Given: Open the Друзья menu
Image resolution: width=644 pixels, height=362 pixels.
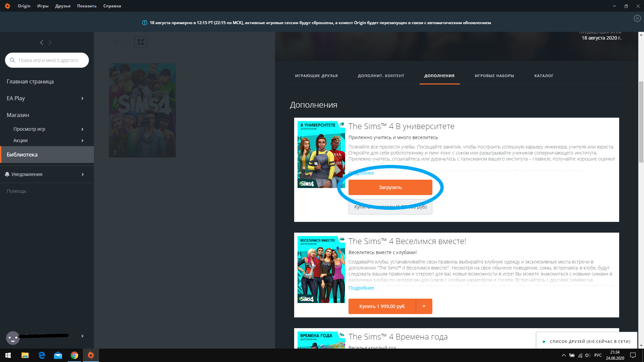Looking at the screenshot, I should click(x=63, y=6).
